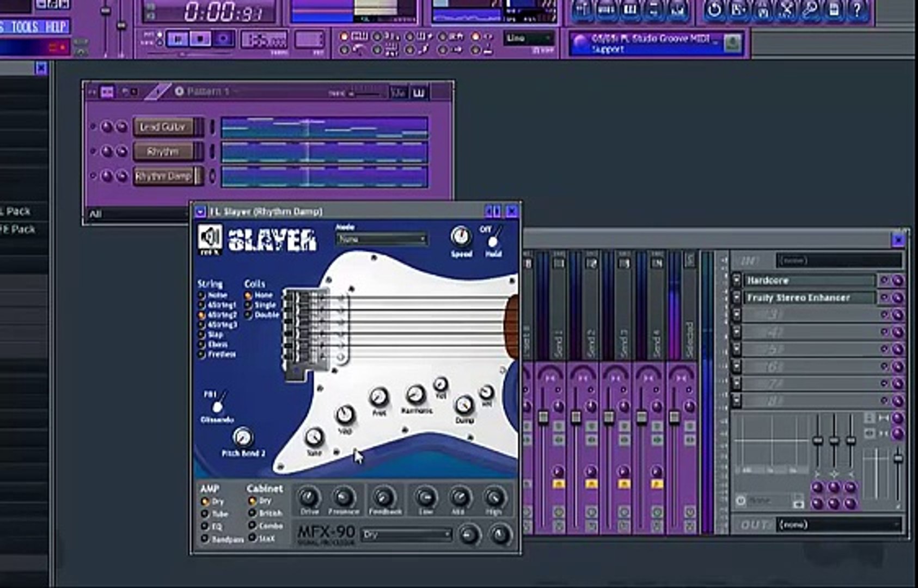This screenshot has height=588, width=918.
Task: Click the All channel filter in step sequencer
Action: [137, 214]
